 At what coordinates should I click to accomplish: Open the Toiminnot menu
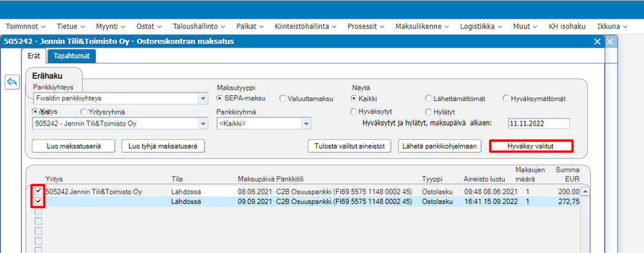(x=25, y=26)
